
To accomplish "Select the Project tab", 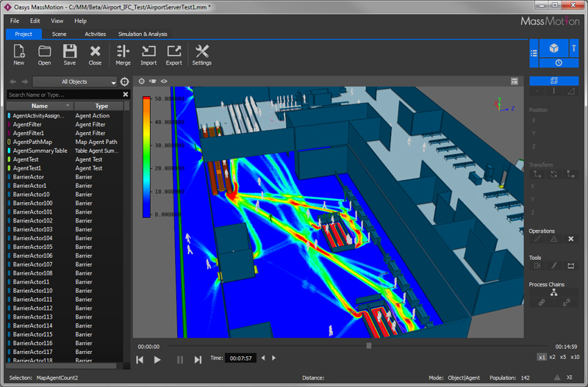I will pyautogui.click(x=24, y=34).
